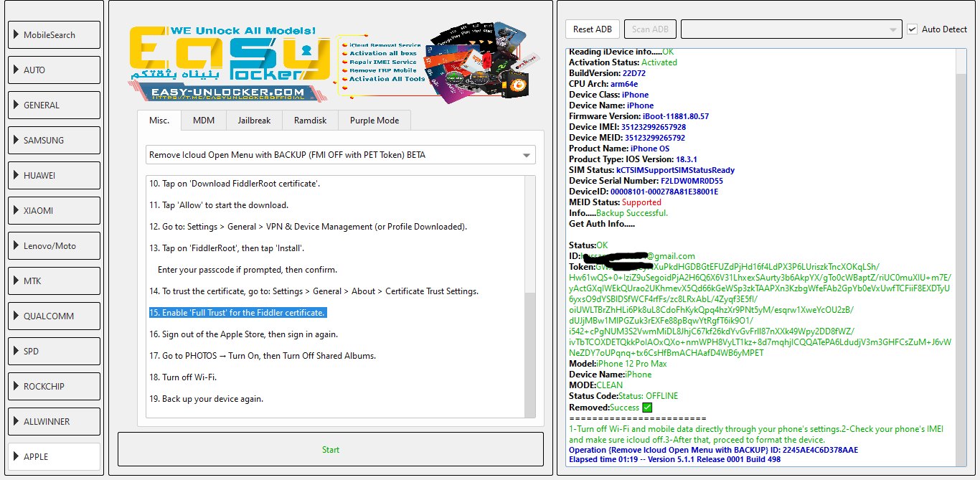The width and height of the screenshot is (980, 480).
Task: Expand the GENERAL sidebar section
Action: click(54, 105)
